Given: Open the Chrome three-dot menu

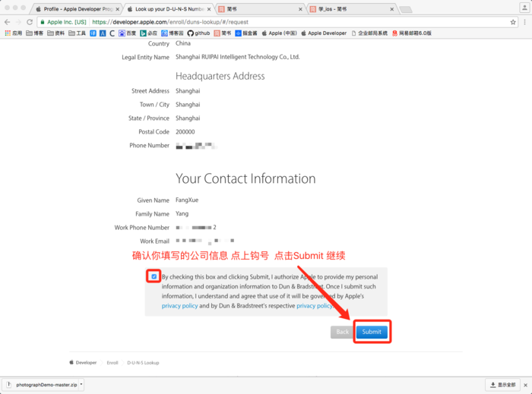Looking at the screenshot, I should [x=525, y=22].
